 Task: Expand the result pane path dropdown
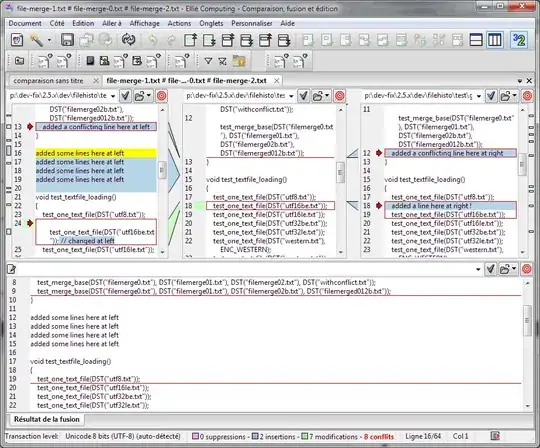click(478, 269)
